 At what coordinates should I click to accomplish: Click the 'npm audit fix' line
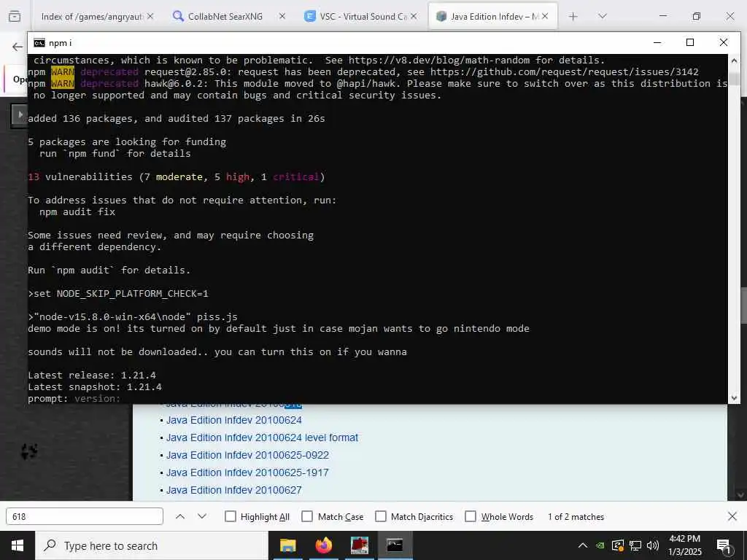(77, 212)
